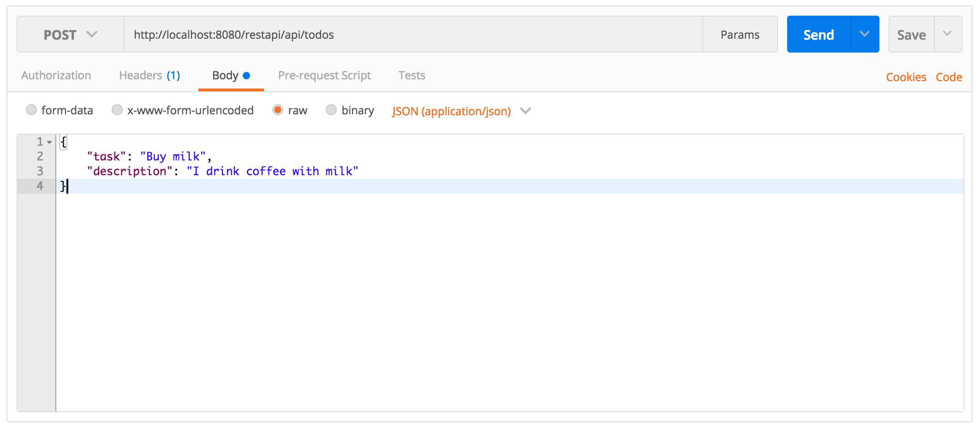Expand the Save options arrow
The width and height of the screenshot is (980, 426).
[948, 35]
